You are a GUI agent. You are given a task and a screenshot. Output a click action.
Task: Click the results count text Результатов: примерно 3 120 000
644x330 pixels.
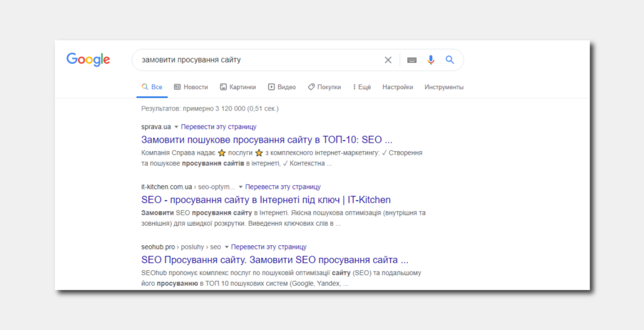coord(210,109)
